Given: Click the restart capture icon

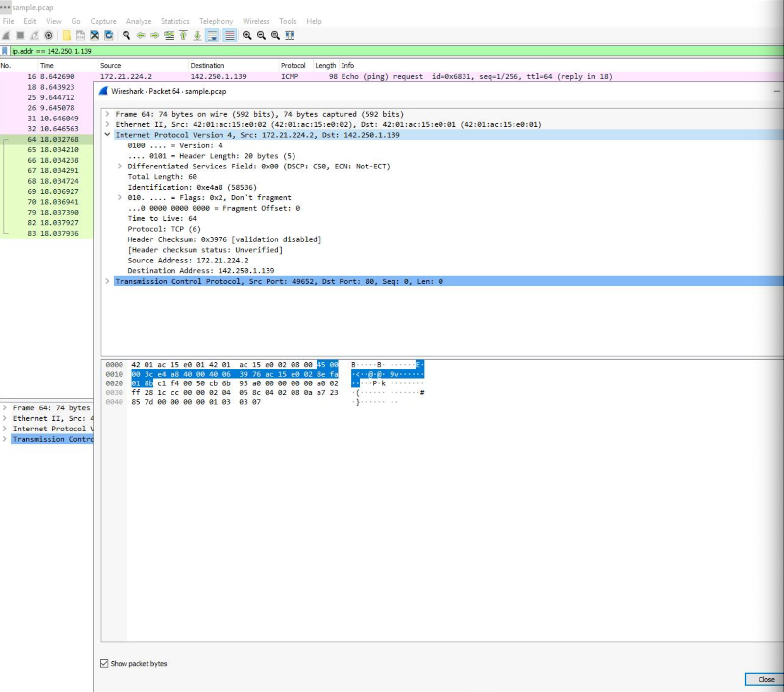Looking at the screenshot, I should 34,35.
